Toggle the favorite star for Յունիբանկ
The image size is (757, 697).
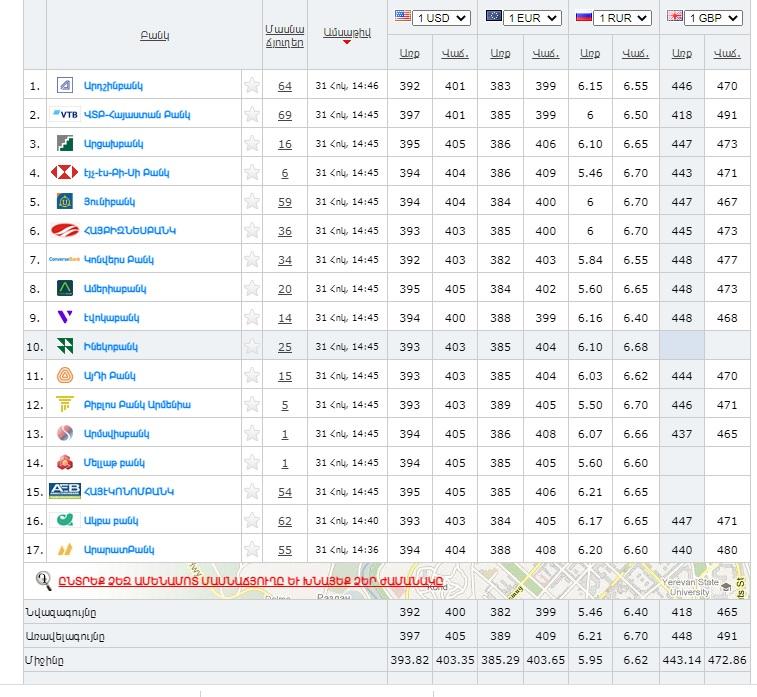click(x=252, y=202)
